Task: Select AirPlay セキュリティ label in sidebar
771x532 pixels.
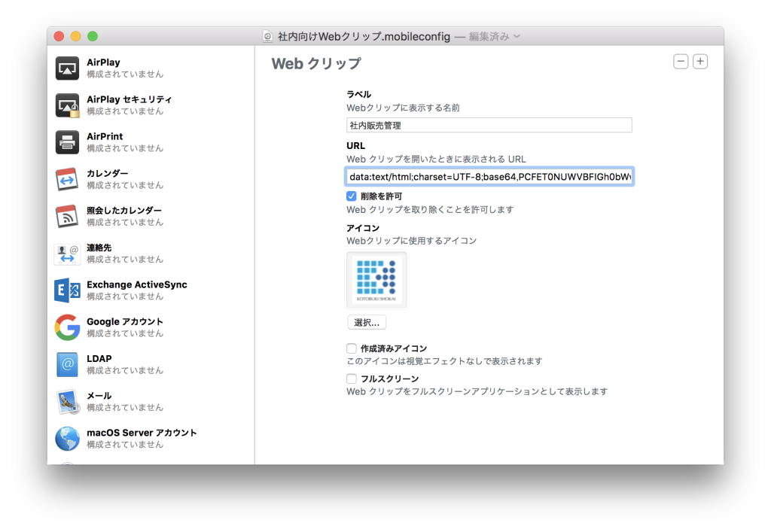Action: [x=130, y=99]
